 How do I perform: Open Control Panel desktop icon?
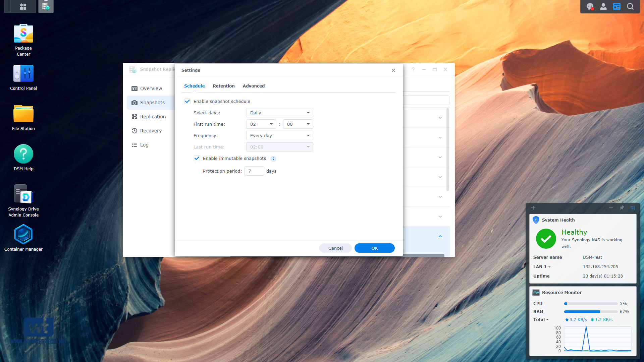[23, 74]
